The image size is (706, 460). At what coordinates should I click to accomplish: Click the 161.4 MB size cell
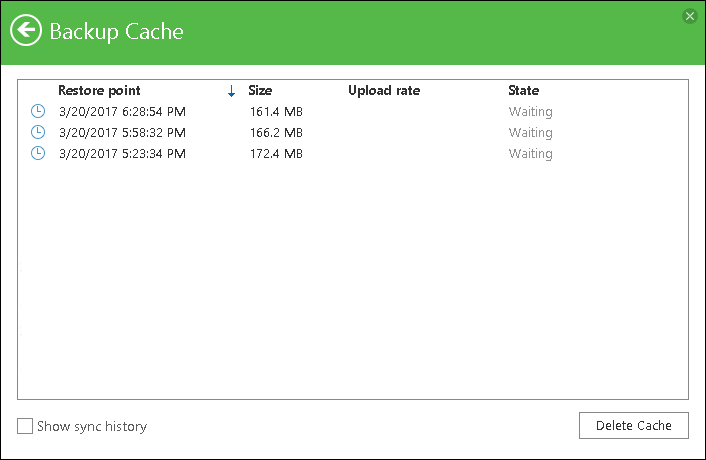[x=276, y=112]
